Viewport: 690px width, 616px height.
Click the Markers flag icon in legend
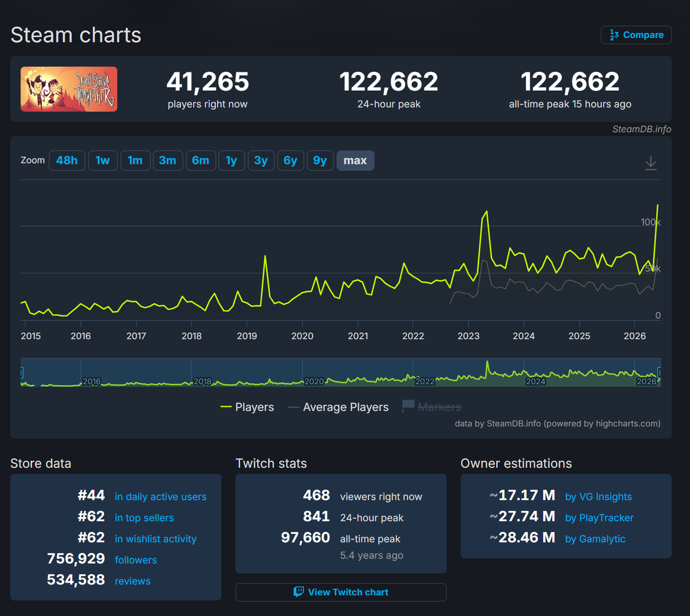pos(408,406)
